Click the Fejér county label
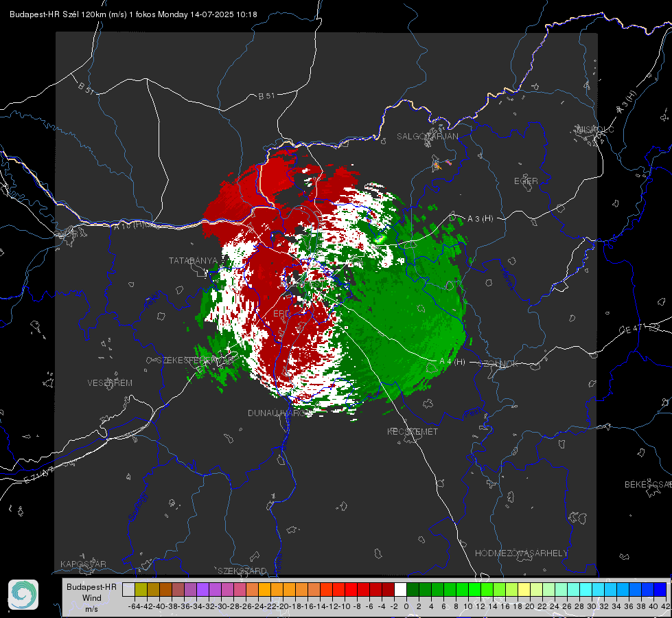This screenshot has width=672, height=618. [x=152, y=300]
